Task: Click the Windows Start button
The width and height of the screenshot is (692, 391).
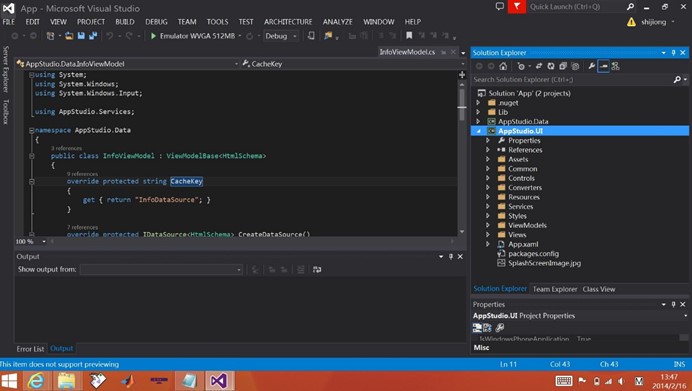Action: 9,380
